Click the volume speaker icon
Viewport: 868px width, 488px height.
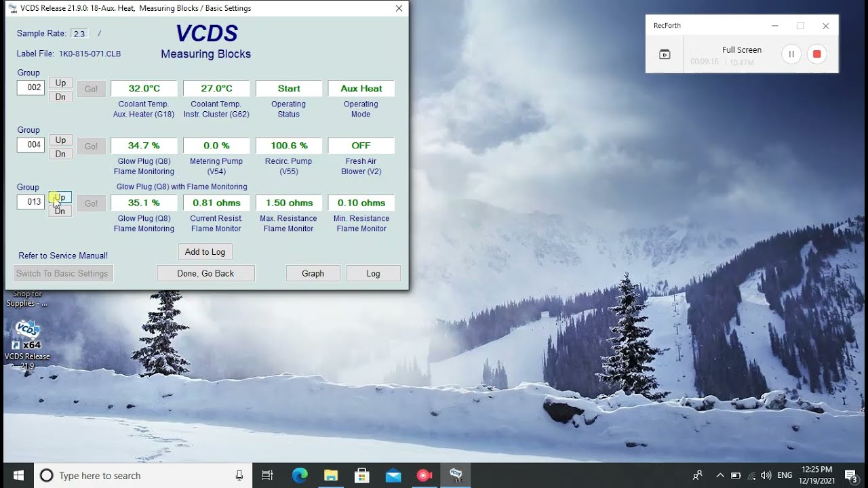coord(766,476)
